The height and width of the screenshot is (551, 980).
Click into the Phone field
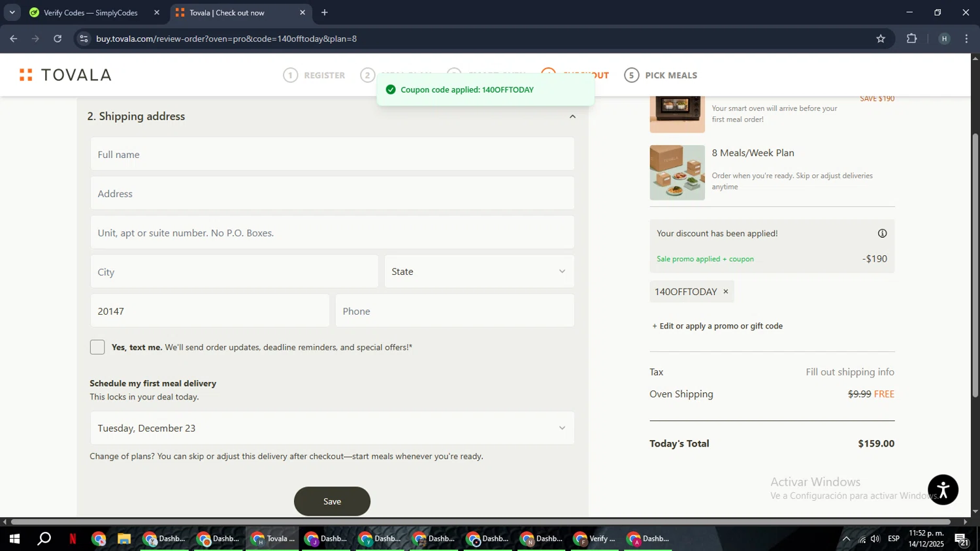point(455,311)
